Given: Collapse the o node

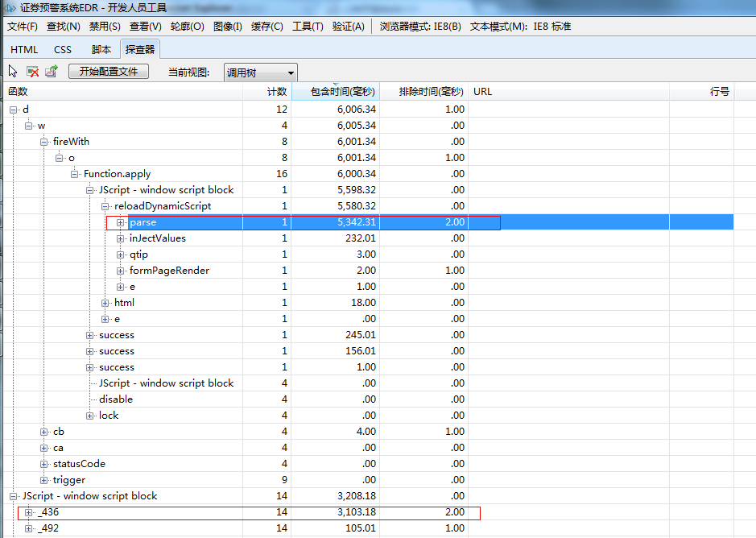Looking at the screenshot, I should point(60,159).
